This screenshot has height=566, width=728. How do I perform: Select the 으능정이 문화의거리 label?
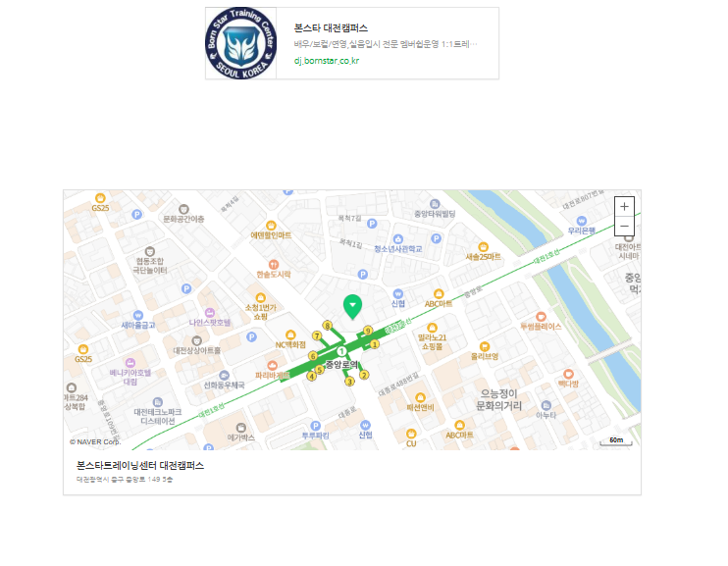pos(498,400)
